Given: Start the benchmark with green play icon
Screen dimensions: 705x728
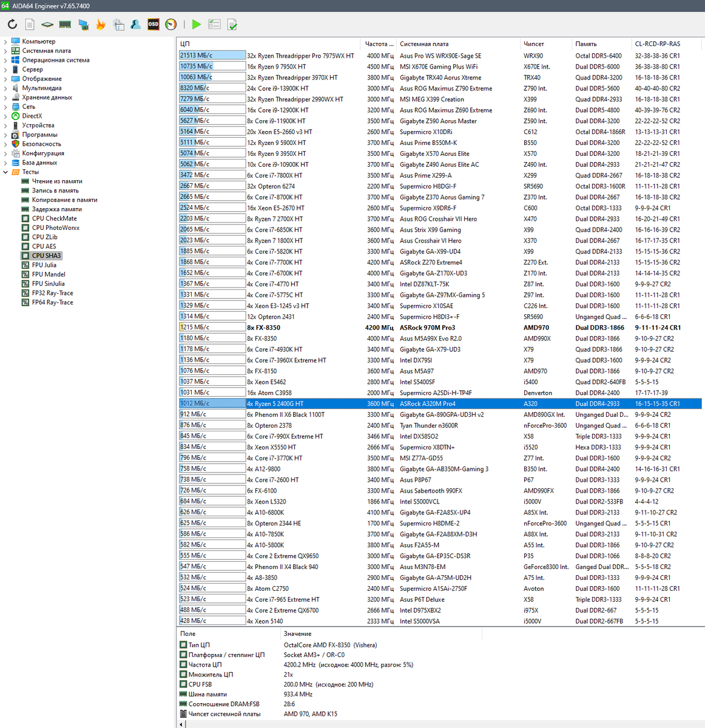Looking at the screenshot, I should tap(196, 24).
